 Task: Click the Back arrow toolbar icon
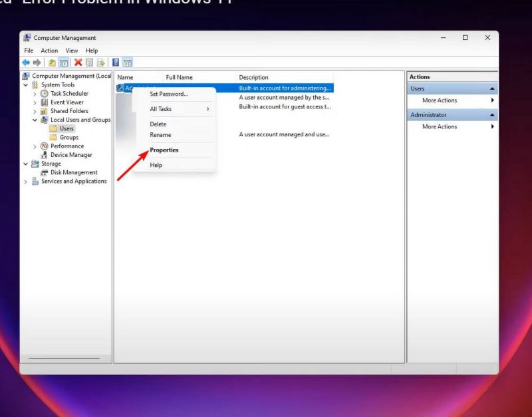point(27,63)
